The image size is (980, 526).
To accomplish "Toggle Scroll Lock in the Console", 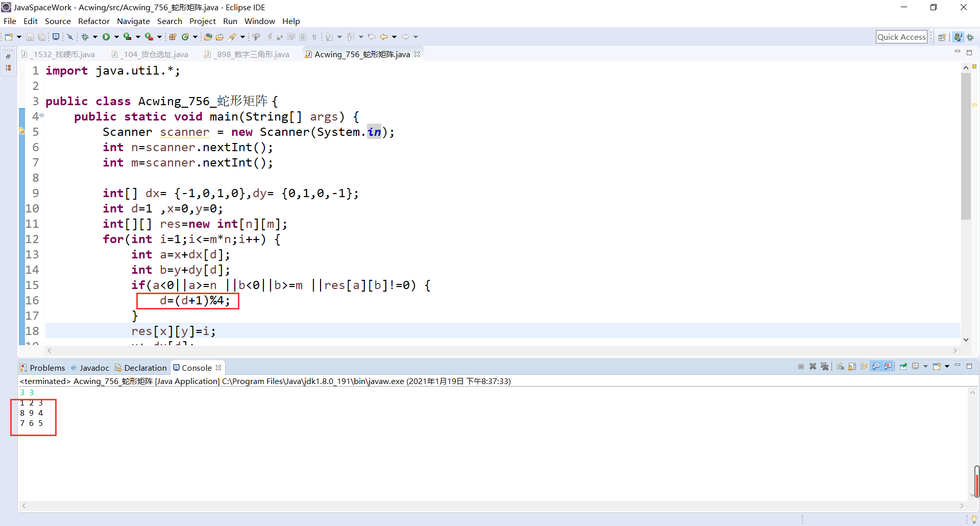I will pos(852,366).
